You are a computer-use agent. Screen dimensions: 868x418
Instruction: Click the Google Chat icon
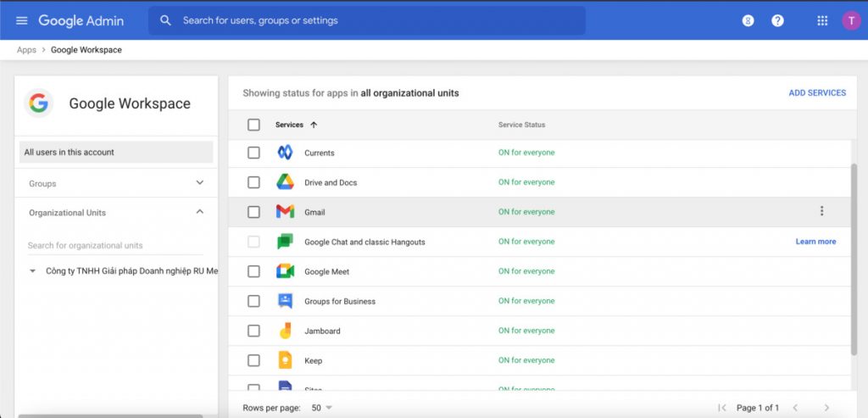(x=285, y=242)
